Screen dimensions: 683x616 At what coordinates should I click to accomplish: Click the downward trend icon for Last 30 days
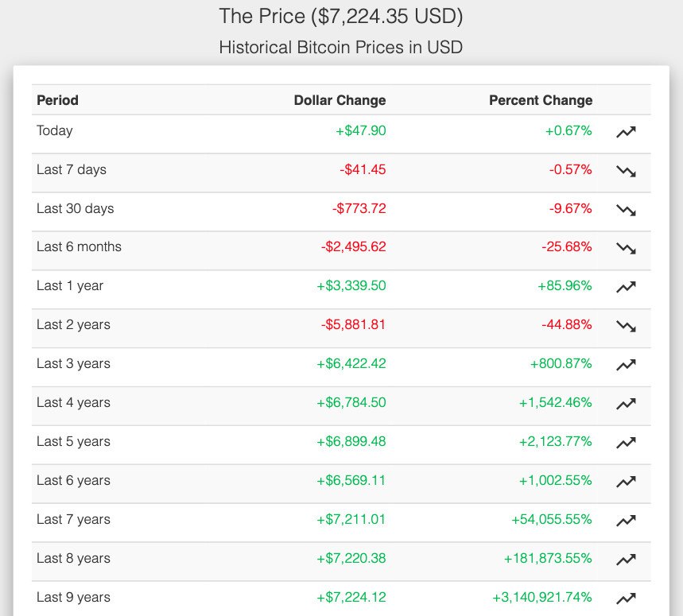pyautogui.click(x=626, y=210)
